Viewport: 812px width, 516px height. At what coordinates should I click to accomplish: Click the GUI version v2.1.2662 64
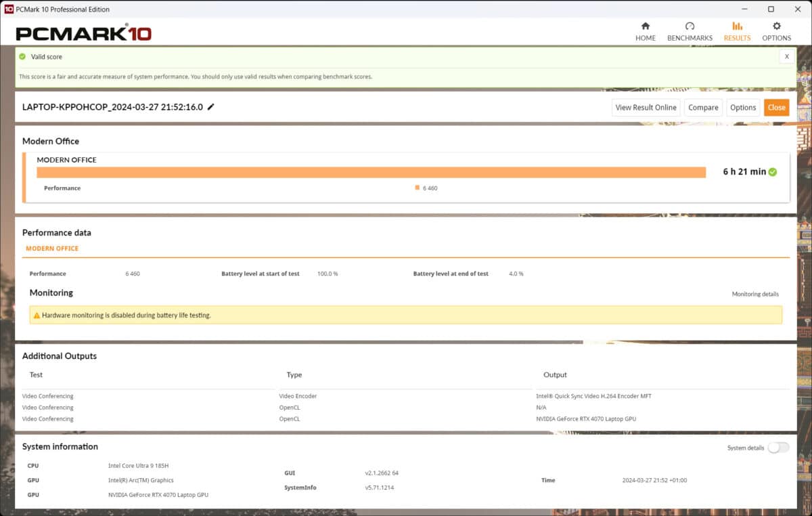tap(382, 473)
